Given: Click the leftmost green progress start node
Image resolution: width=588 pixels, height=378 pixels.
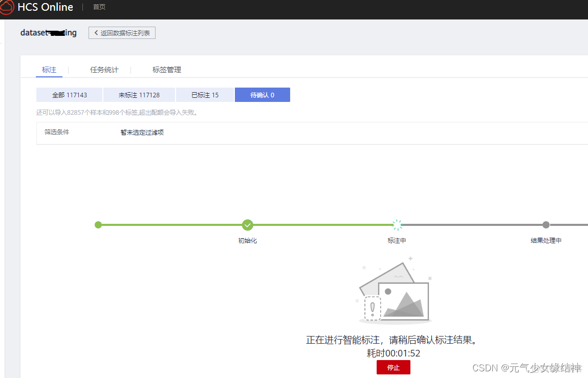Looking at the screenshot, I should tap(98, 225).
